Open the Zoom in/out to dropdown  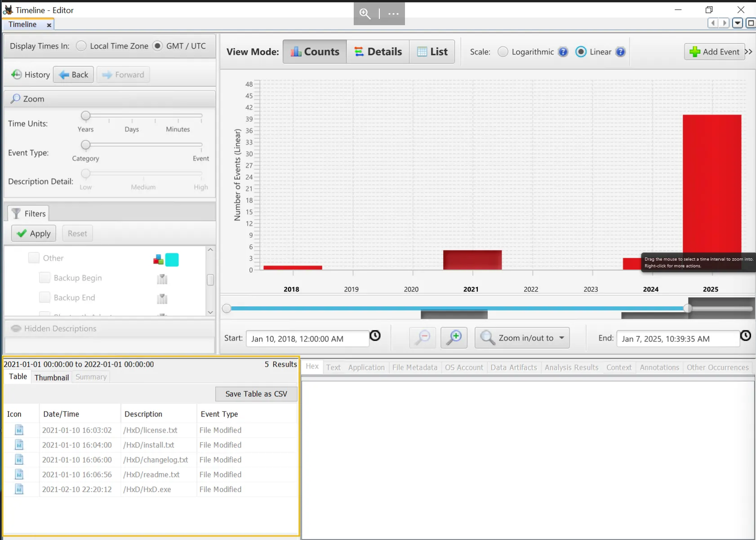(522, 338)
